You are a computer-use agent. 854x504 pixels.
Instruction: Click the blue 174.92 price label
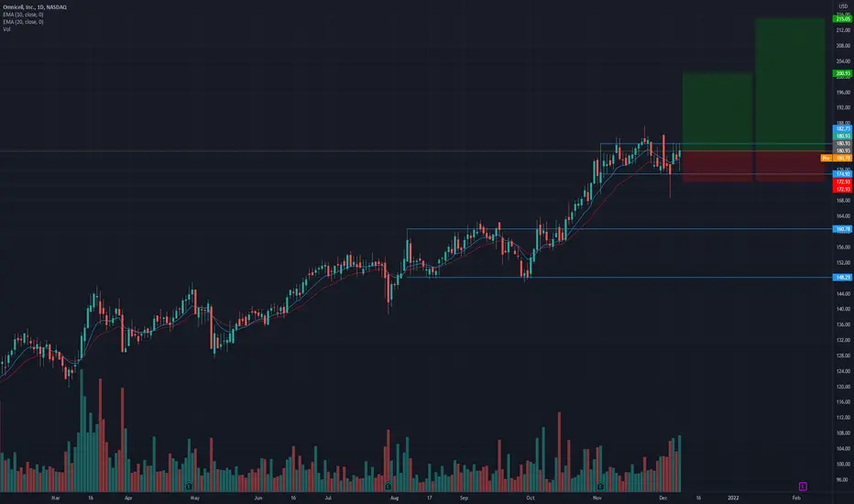tap(843, 174)
